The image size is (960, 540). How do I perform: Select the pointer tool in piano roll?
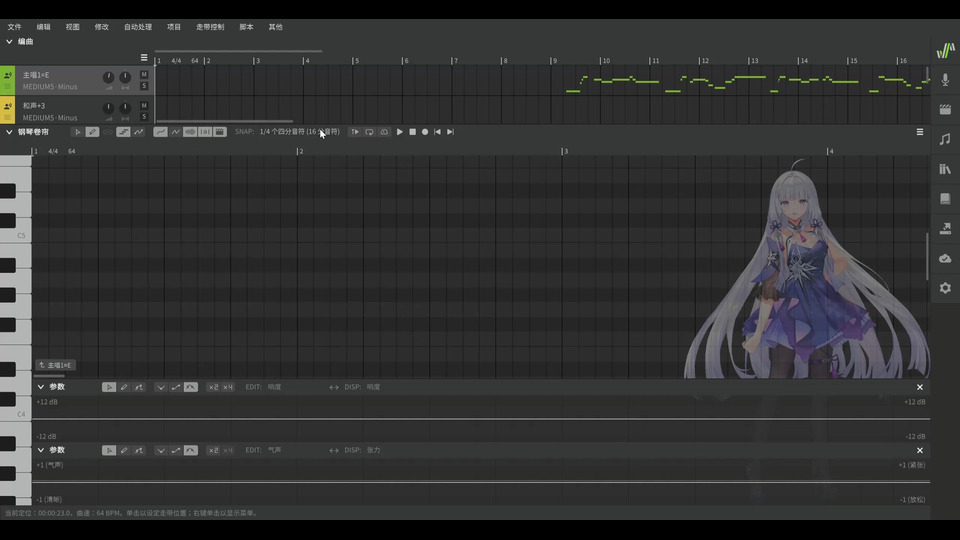(78, 132)
